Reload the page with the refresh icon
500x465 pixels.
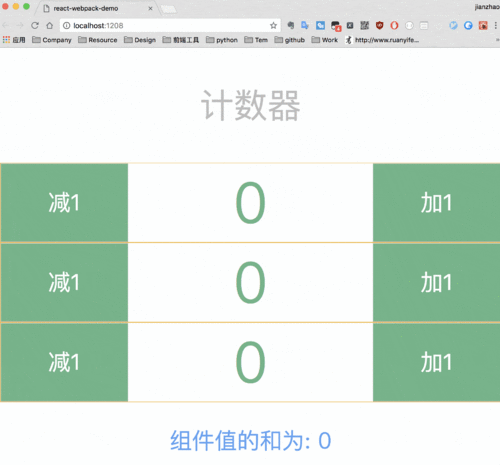35,25
